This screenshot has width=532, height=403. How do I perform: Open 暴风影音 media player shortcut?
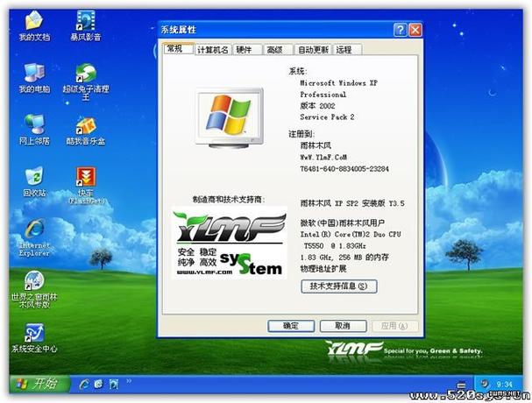pos(86,21)
